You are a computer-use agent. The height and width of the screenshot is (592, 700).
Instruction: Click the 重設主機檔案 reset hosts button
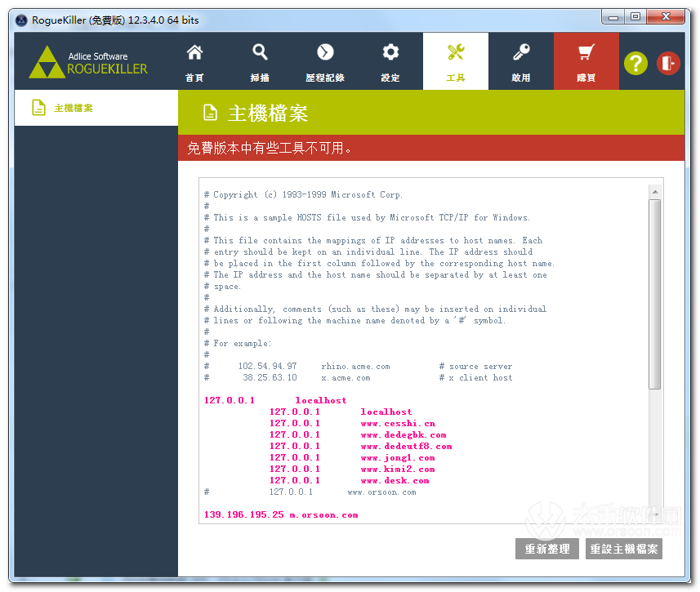(626, 549)
